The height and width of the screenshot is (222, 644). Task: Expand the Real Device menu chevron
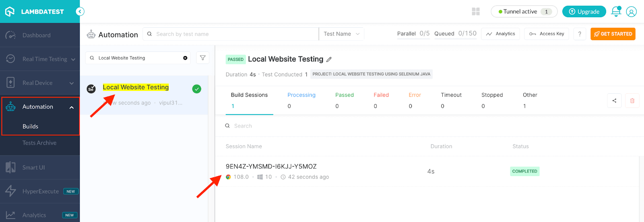pyautogui.click(x=72, y=83)
